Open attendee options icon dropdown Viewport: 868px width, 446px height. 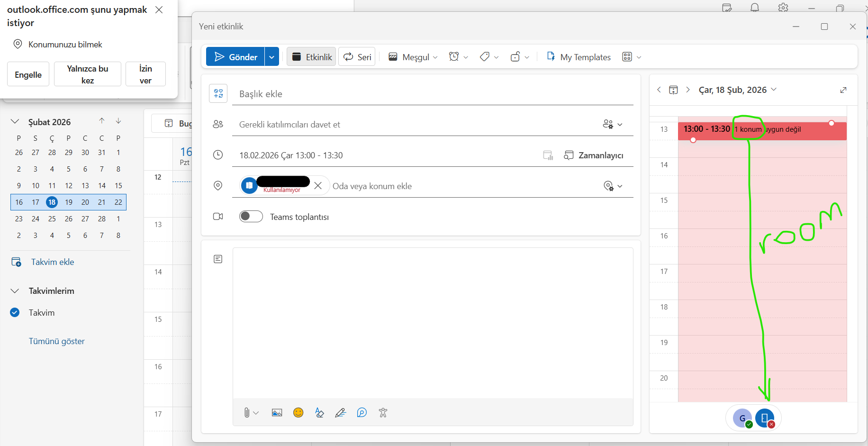(613, 124)
